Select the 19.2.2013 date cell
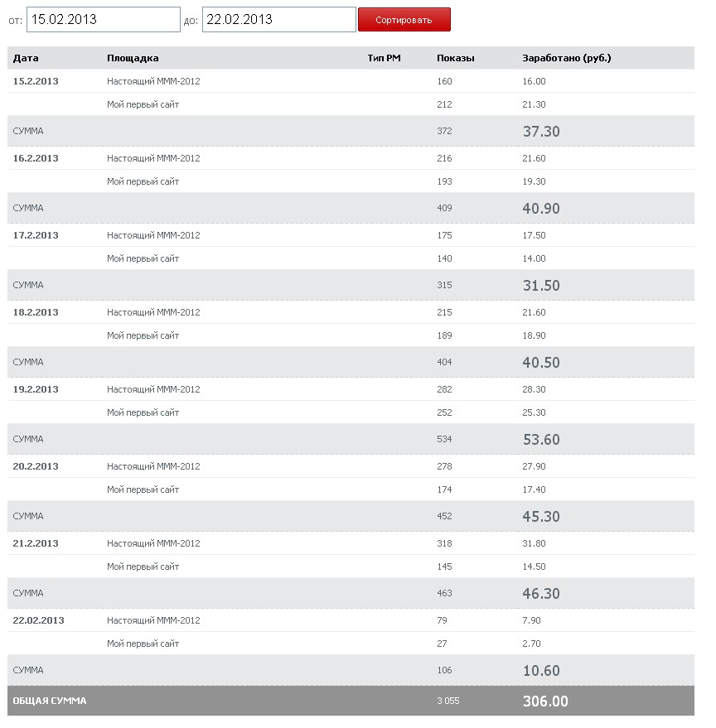Image resolution: width=716 pixels, height=728 pixels. pos(36,389)
